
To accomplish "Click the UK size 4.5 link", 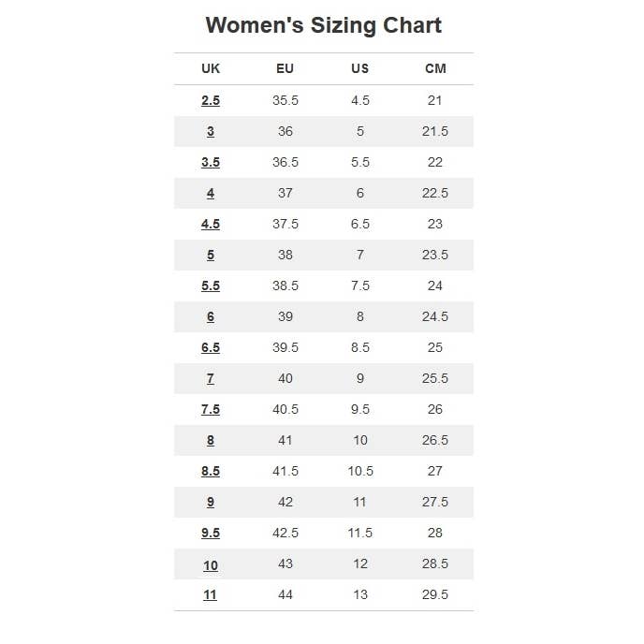I will pyautogui.click(x=211, y=225).
